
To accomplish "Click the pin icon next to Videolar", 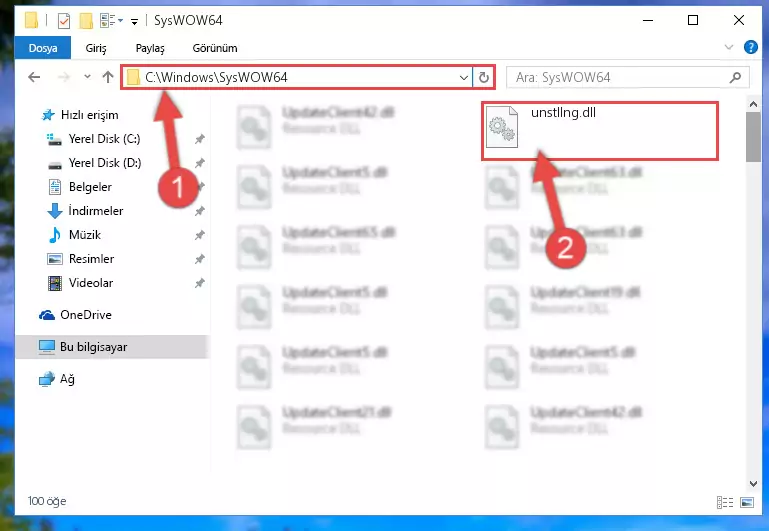I will click(x=199, y=283).
